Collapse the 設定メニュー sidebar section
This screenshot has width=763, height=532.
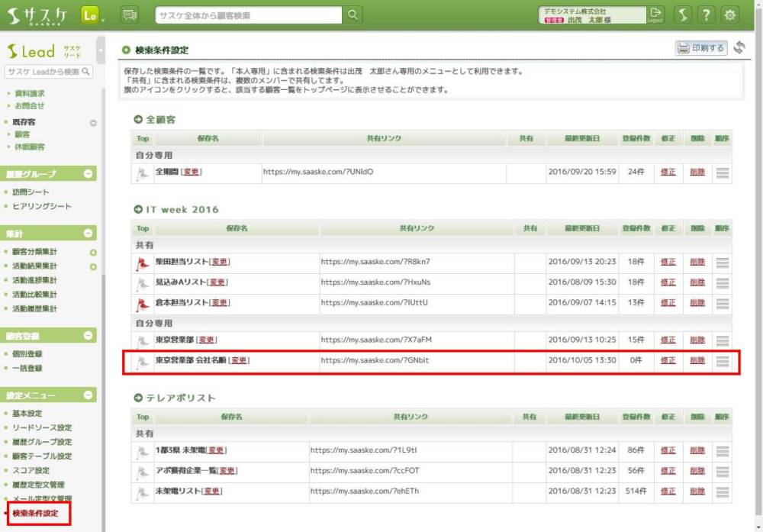click(x=89, y=395)
